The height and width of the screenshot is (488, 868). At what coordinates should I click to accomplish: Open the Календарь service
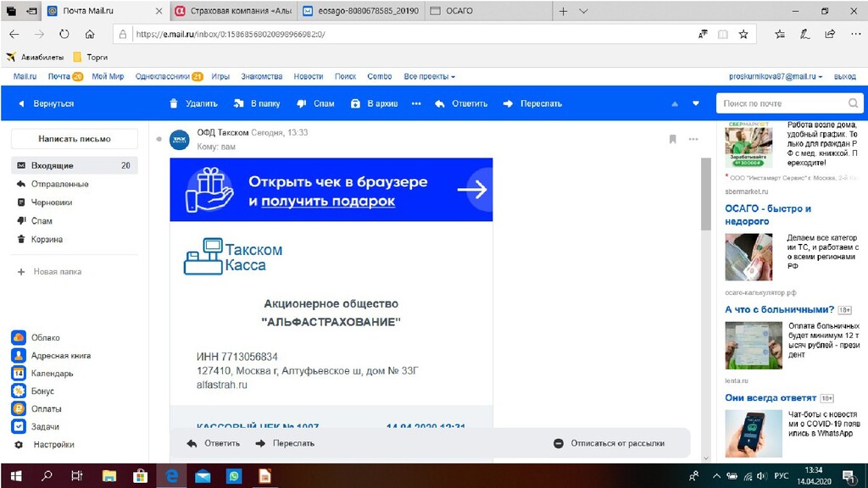point(42,373)
